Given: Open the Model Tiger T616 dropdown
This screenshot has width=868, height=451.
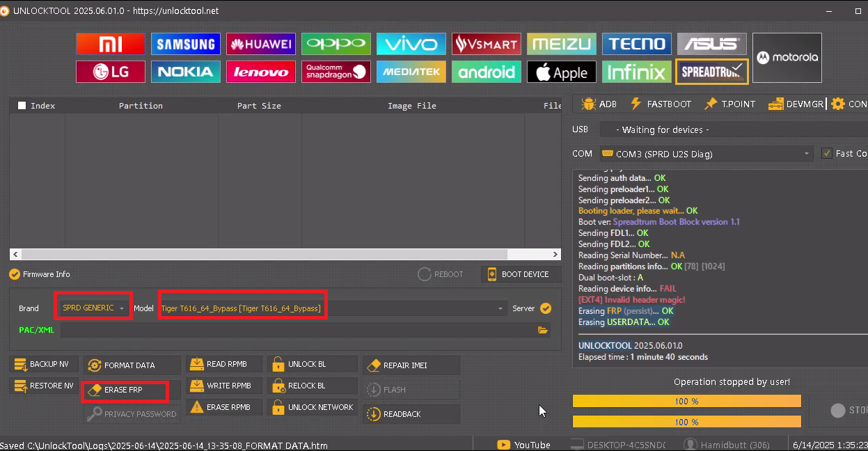Looking at the screenshot, I should coord(333,308).
